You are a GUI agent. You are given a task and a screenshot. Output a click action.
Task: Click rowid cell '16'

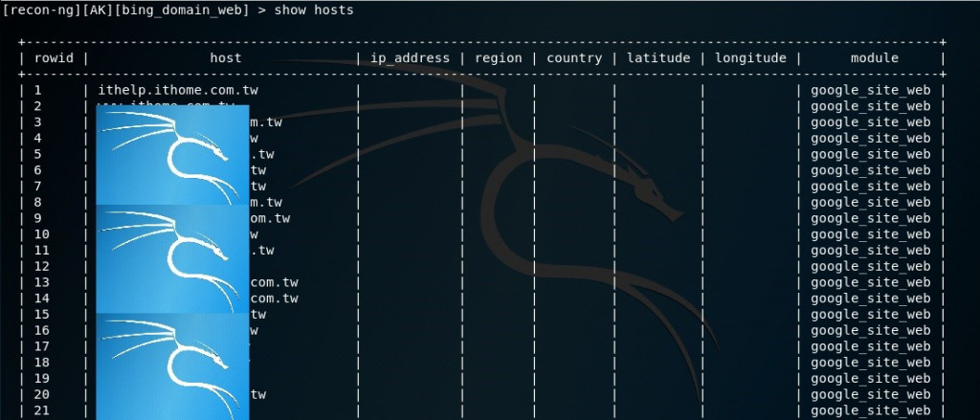click(x=42, y=330)
